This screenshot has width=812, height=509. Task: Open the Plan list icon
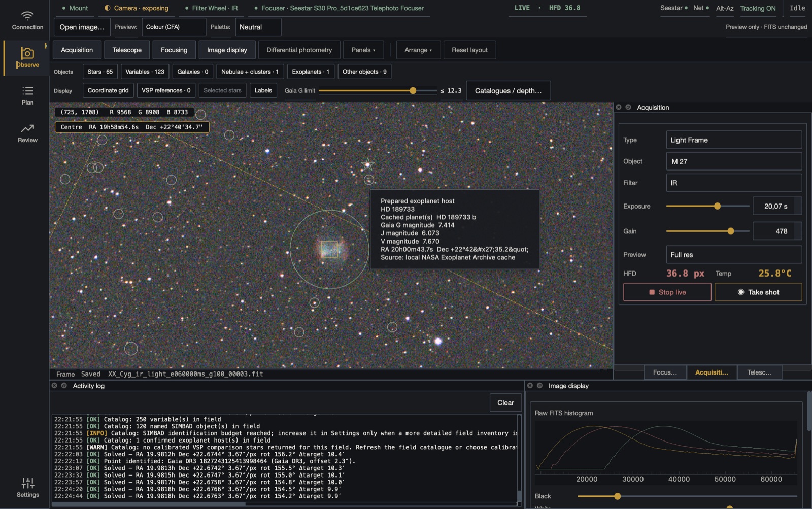tap(27, 91)
